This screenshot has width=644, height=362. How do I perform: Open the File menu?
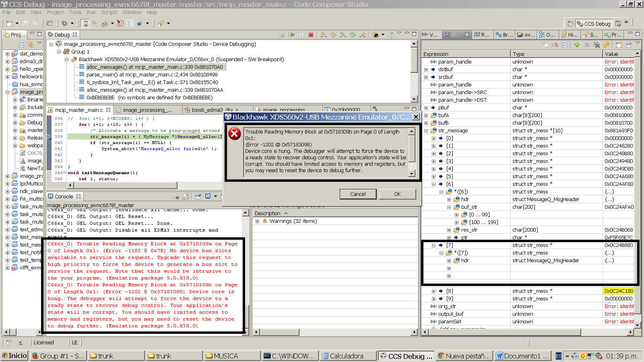pyautogui.click(x=6, y=12)
